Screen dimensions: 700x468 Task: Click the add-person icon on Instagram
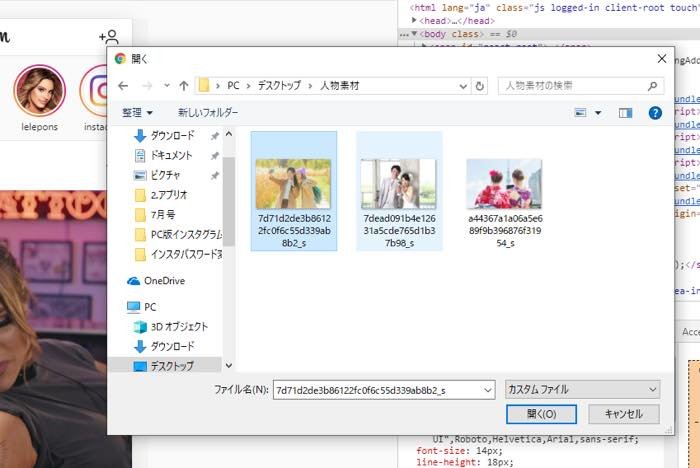point(109,37)
